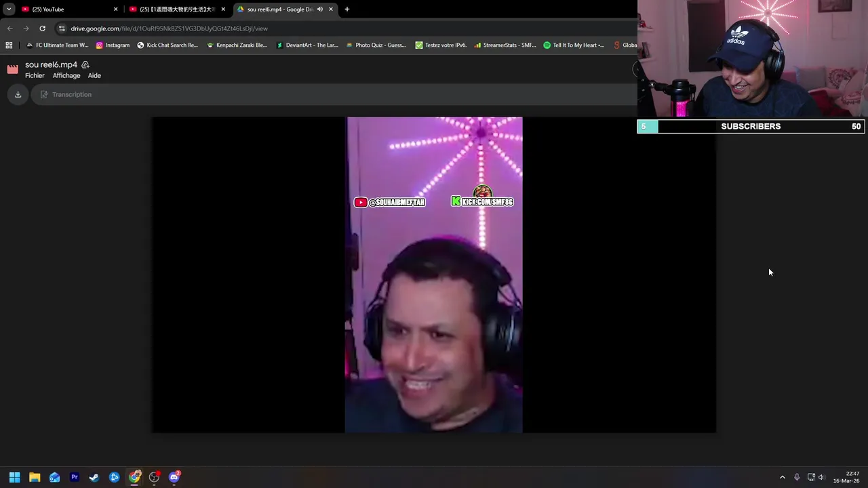Click the sou reel6.mp4 file title
Image resolution: width=868 pixels, height=488 pixels.
(51, 64)
